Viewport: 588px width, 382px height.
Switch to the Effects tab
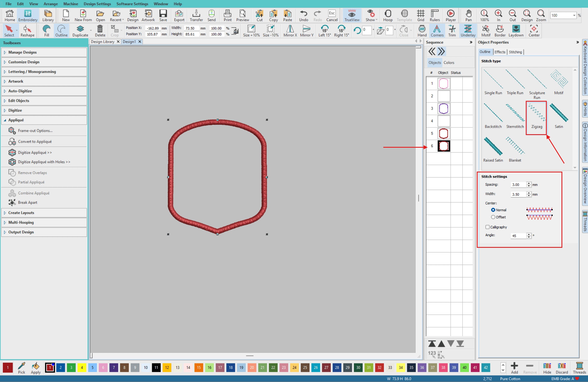[500, 52]
